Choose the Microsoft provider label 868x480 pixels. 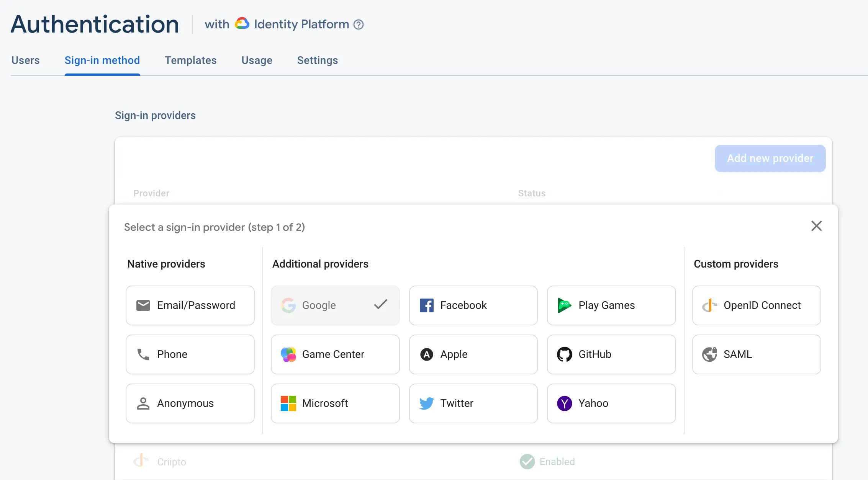pos(325,403)
